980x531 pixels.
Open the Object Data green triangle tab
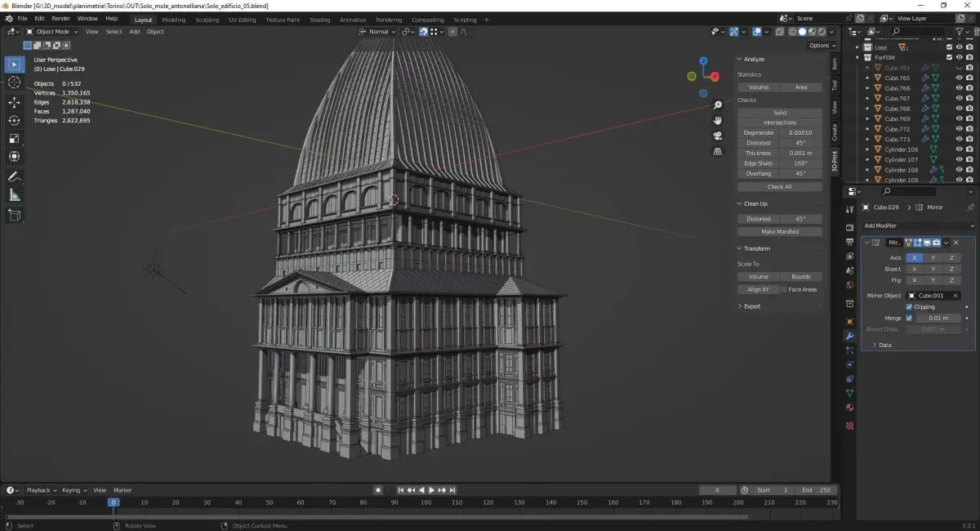click(849, 393)
